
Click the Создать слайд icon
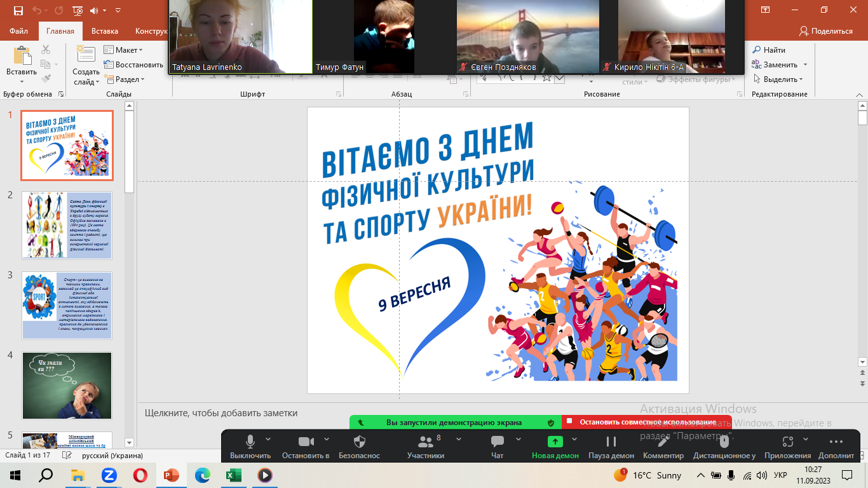(85, 55)
